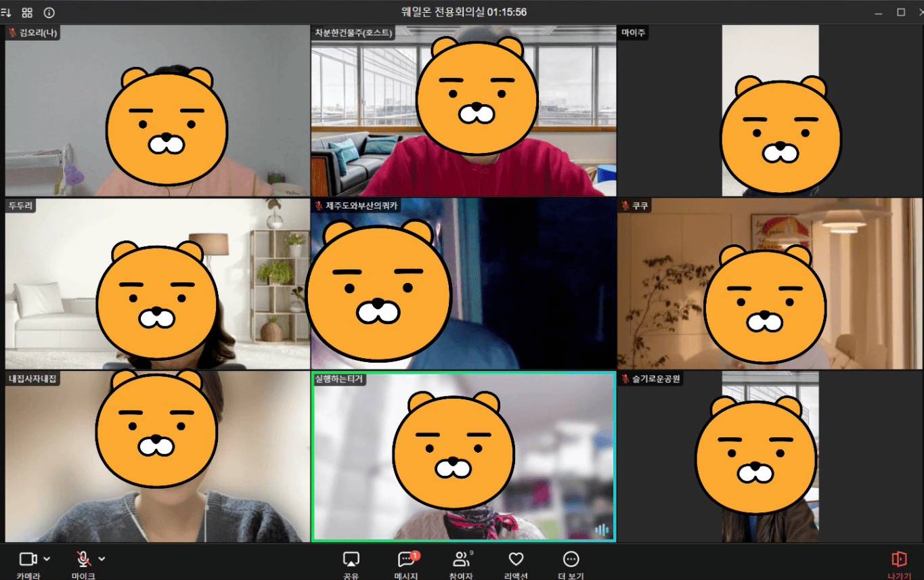Select the 두두리 video tile

(x=157, y=284)
